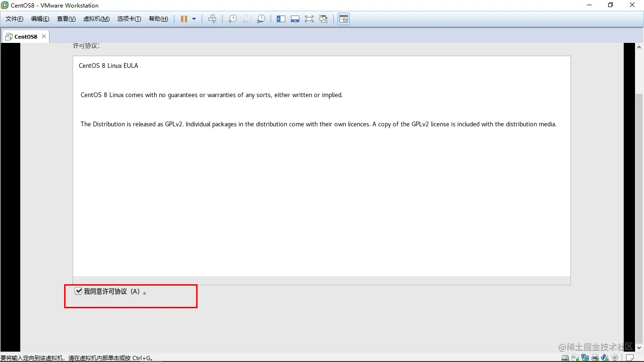644x362 pixels.
Task: Click the VM vertical scrollbar down arrow
Action: click(x=640, y=347)
